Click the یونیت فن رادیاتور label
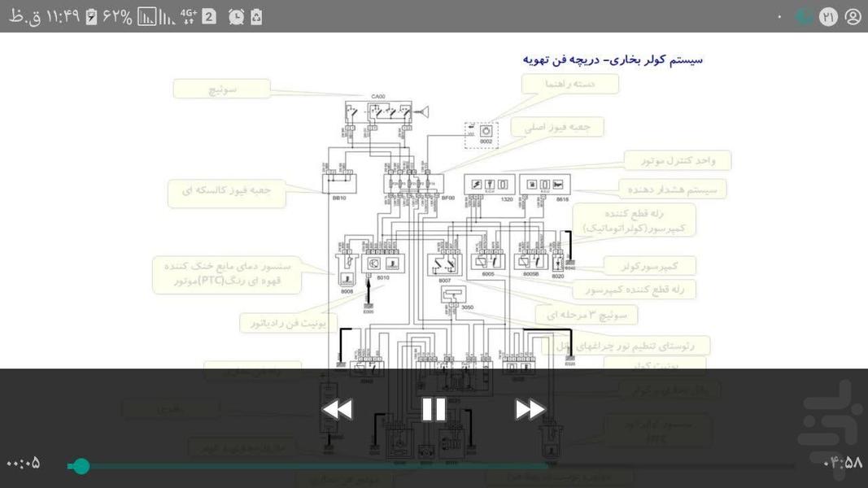The width and height of the screenshot is (868, 488). point(288,323)
